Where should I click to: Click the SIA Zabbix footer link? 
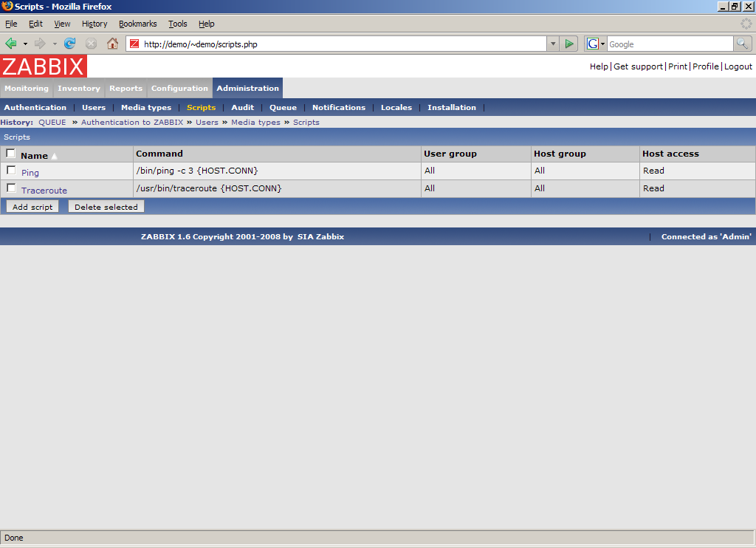click(320, 237)
